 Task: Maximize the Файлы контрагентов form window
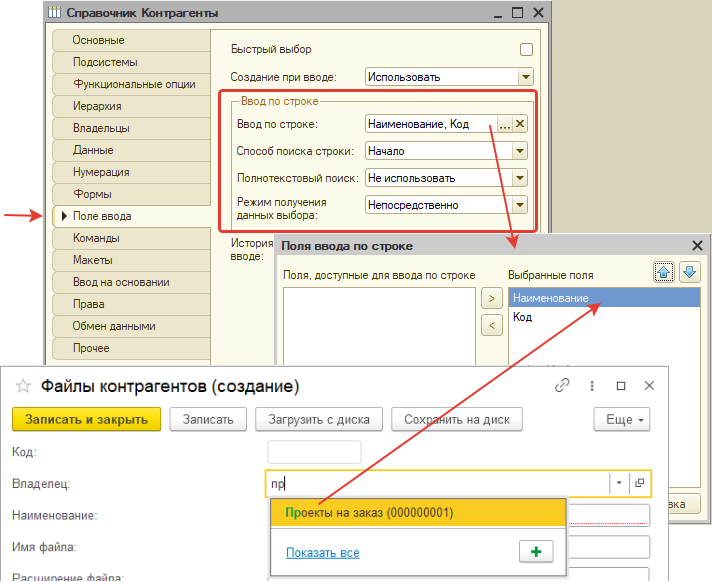[x=621, y=386]
